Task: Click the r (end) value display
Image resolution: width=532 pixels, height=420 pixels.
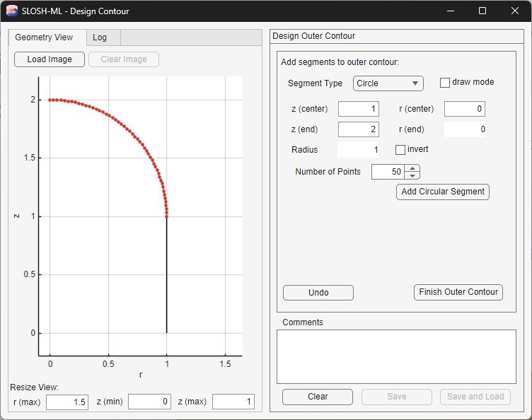Action: coord(465,129)
